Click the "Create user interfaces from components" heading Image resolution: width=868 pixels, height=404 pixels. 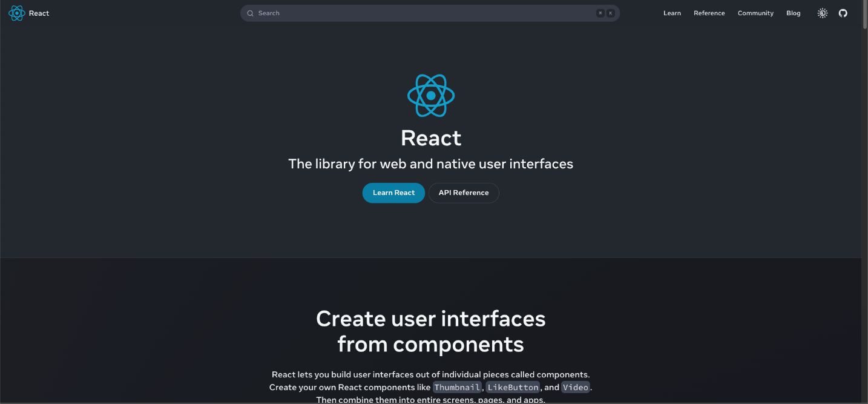coord(430,331)
